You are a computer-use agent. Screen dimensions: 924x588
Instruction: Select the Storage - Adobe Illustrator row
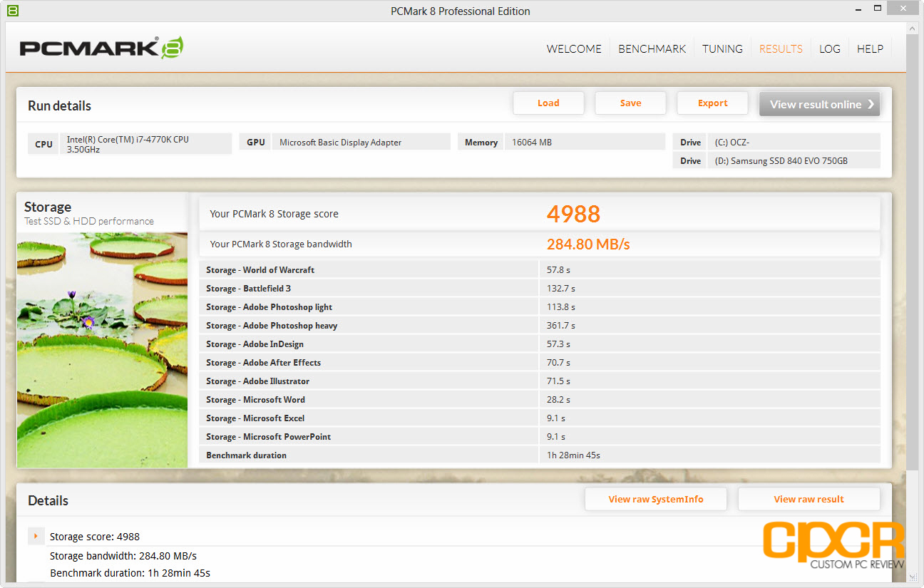point(540,381)
